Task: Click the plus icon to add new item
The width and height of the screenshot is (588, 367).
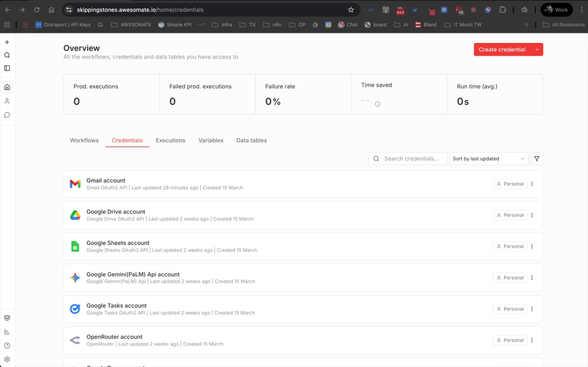Action: click(x=7, y=42)
